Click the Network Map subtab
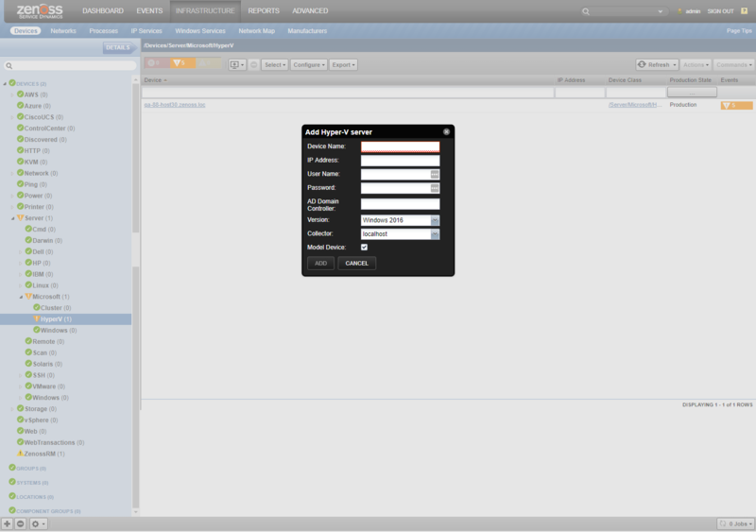The width and height of the screenshot is (756, 532). [256, 31]
